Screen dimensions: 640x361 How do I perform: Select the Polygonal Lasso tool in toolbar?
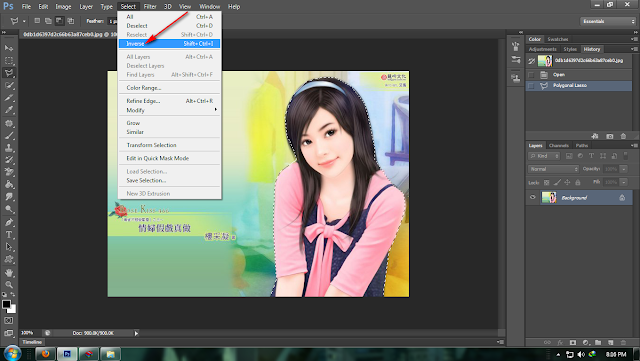coord(9,73)
